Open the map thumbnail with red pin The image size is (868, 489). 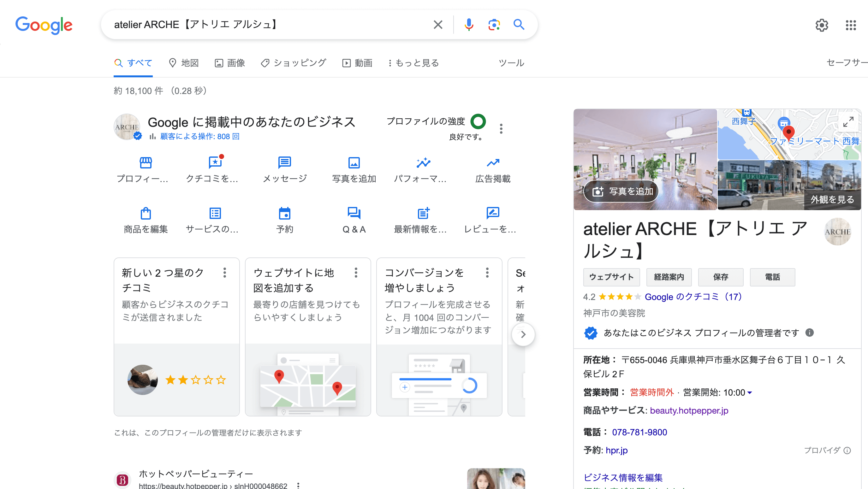(789, 134)
